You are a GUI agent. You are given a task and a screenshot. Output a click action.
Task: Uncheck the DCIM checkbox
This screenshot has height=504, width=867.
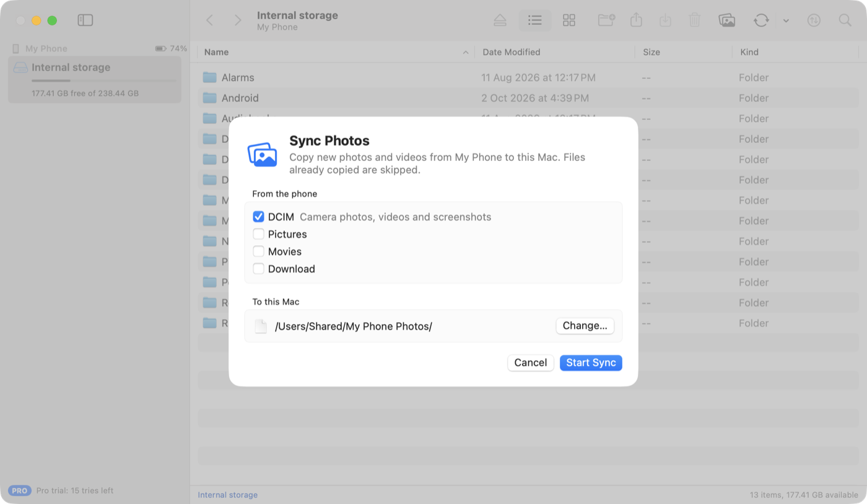[259, 217]
